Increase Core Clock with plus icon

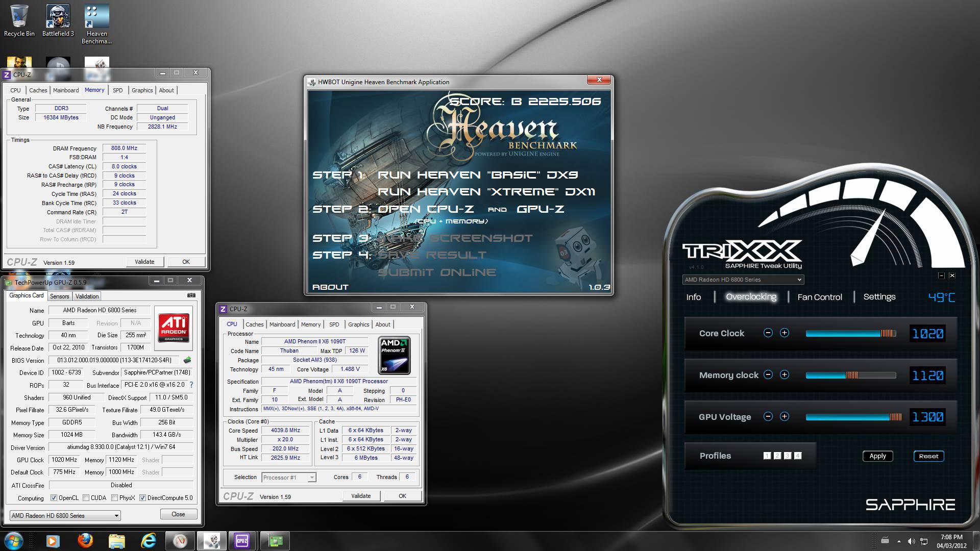[785, 333]
